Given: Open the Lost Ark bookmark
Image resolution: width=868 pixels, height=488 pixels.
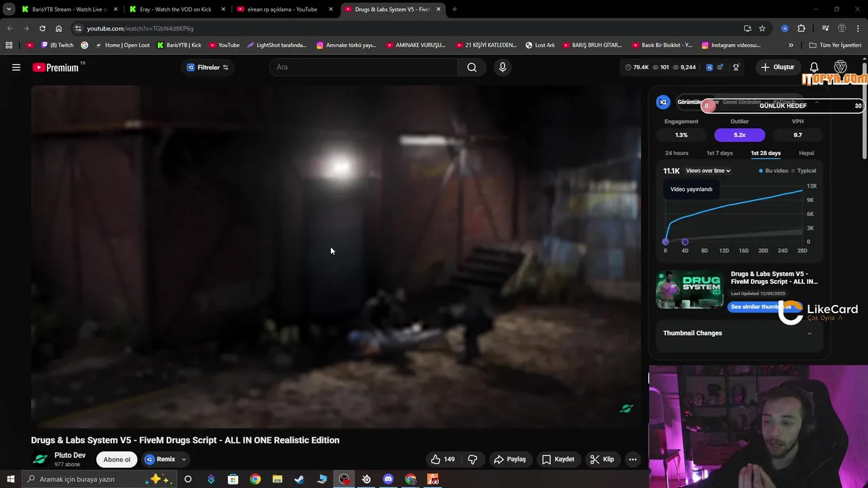Looking at the screenshot, I should 540,45.
